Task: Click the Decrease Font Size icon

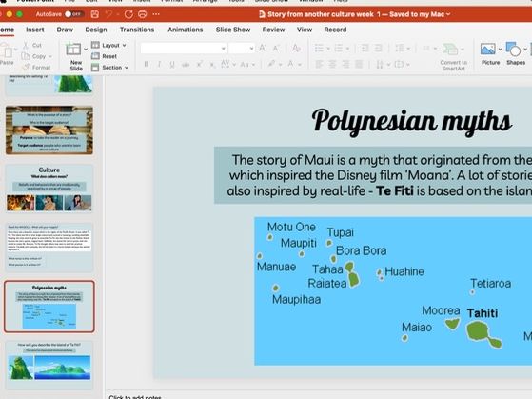Action: point(277,49)
